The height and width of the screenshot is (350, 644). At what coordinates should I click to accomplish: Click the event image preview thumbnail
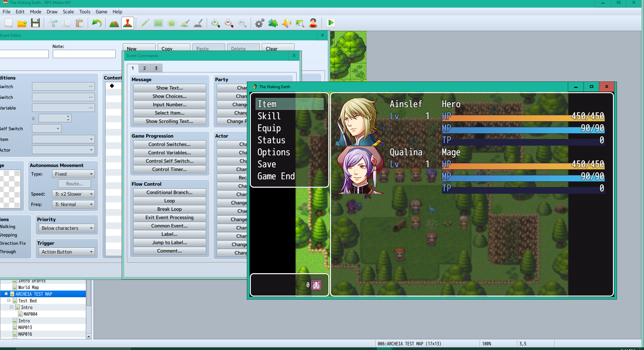10,189
